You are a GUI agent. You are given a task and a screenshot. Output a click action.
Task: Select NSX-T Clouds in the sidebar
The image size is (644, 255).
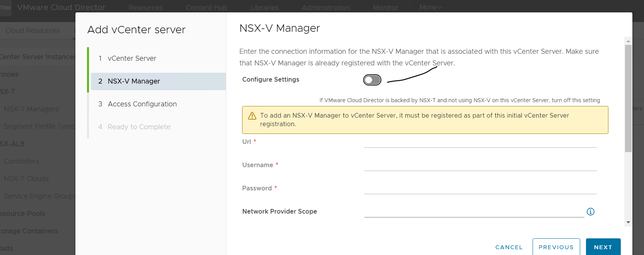click(x=26, y=179)
